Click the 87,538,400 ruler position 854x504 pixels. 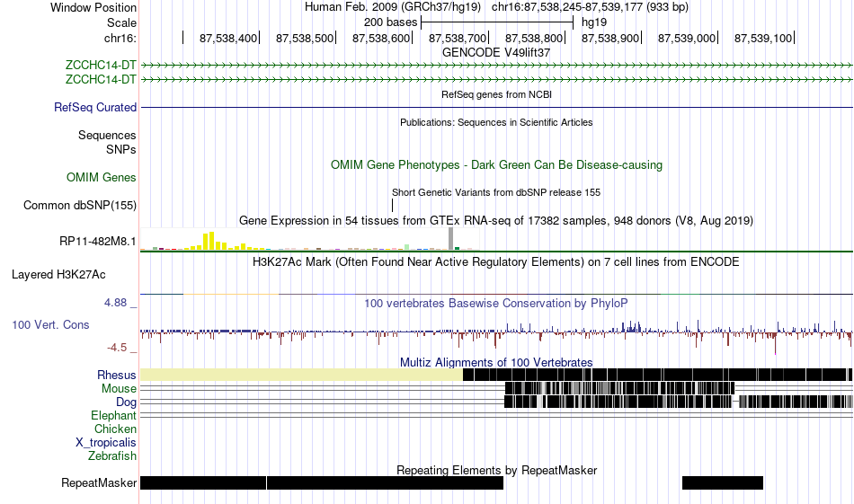[228, 38]
